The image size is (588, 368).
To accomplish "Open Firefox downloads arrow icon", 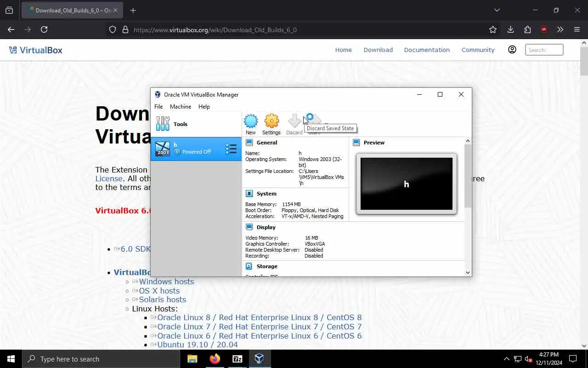I will pyautogui.click(x=510, y=29).
